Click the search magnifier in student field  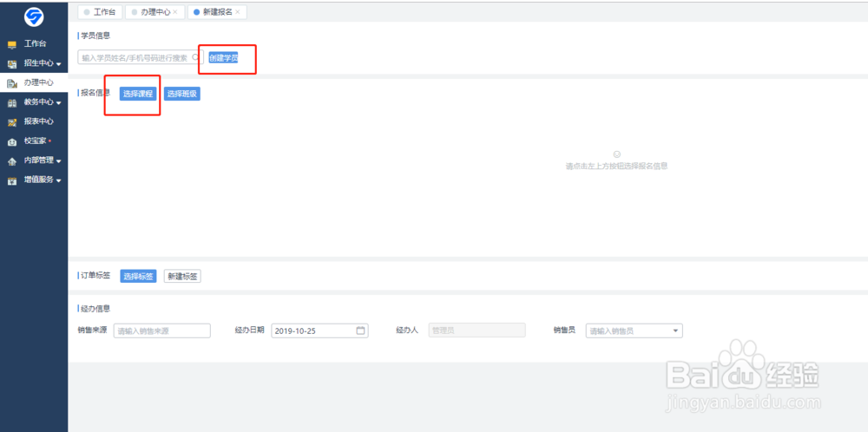click(195, 57)
